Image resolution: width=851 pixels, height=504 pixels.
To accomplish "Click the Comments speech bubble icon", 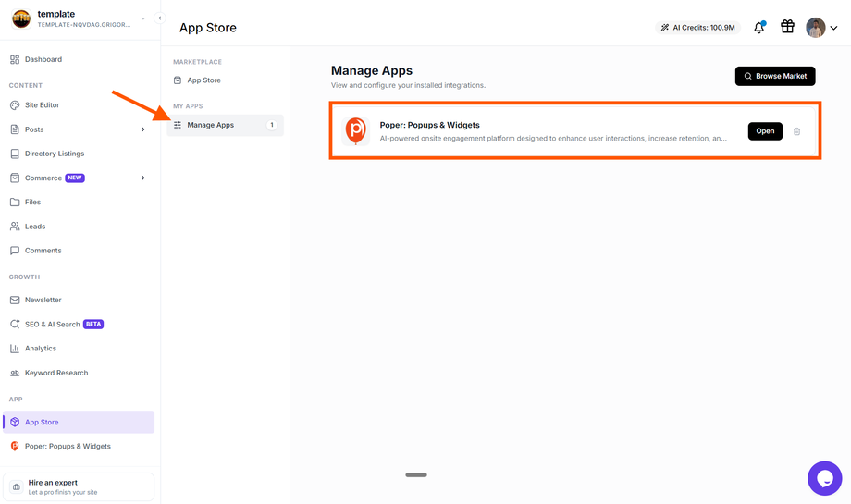I will [15, 251].
